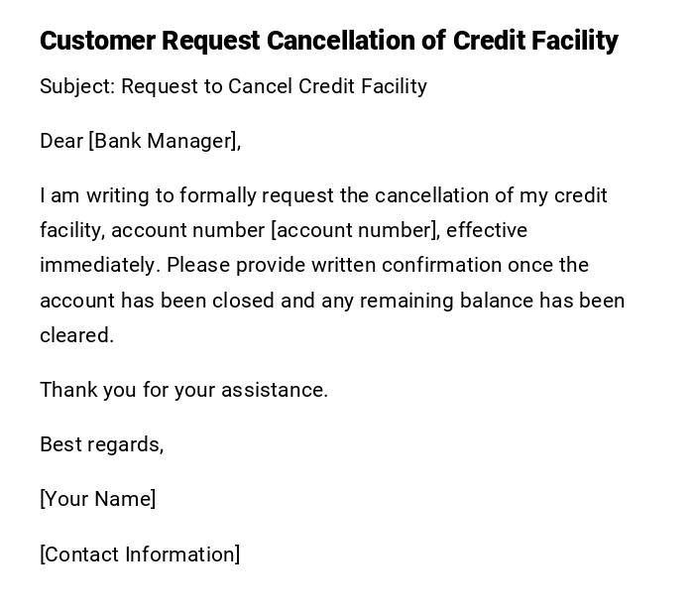Click the word 'immediately' in the body

tap(99, 265)
